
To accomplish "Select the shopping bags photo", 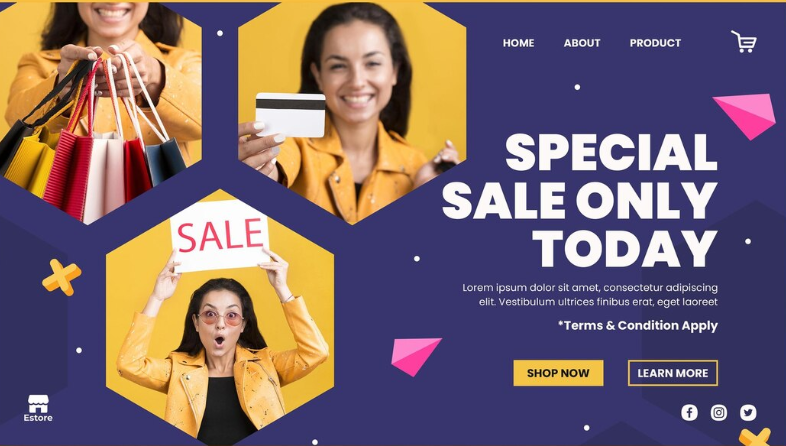I will pyautogui.click(x=100, y=113).
